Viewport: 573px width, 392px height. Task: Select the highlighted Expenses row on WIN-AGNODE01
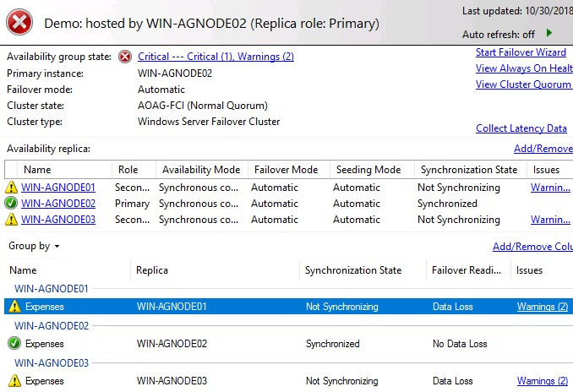[254, 307]
